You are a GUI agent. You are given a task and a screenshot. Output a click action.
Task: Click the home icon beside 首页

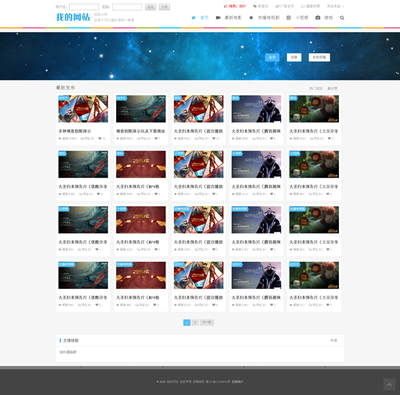[x=193, y=18]
